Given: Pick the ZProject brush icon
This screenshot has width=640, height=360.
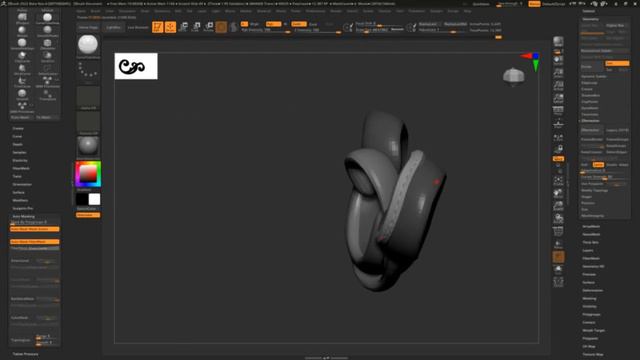Looking at the screenshot, I should click(x=22, y=18).
